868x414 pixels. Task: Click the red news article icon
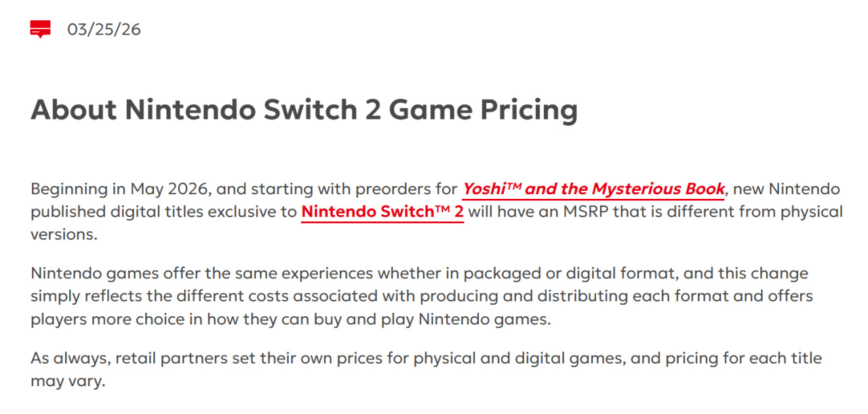coord(41,29)
